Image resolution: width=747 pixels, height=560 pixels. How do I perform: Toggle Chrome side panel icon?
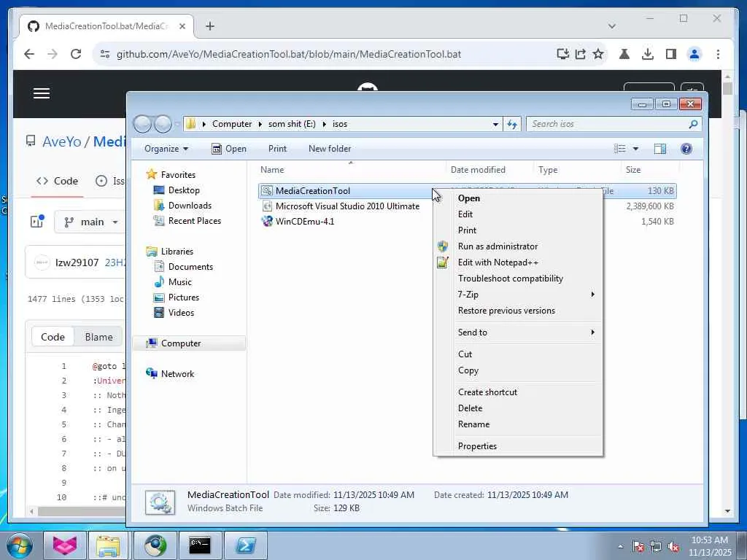point(671,54)
